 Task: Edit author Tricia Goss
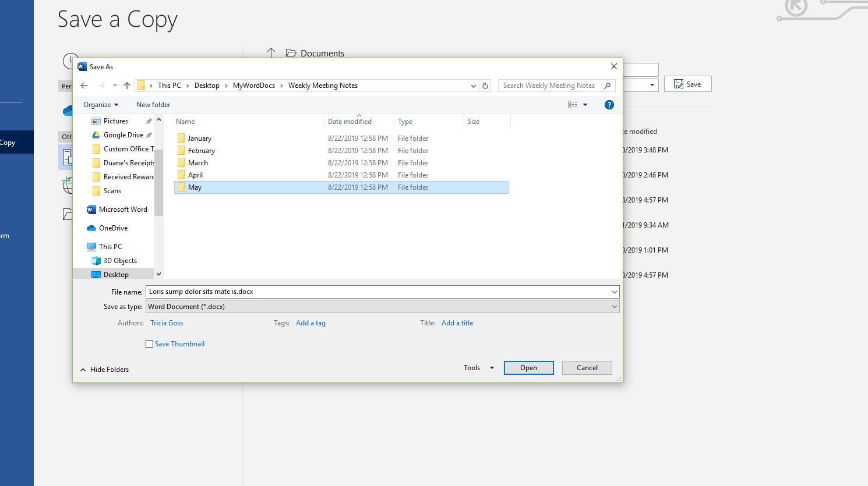[167, 323]
